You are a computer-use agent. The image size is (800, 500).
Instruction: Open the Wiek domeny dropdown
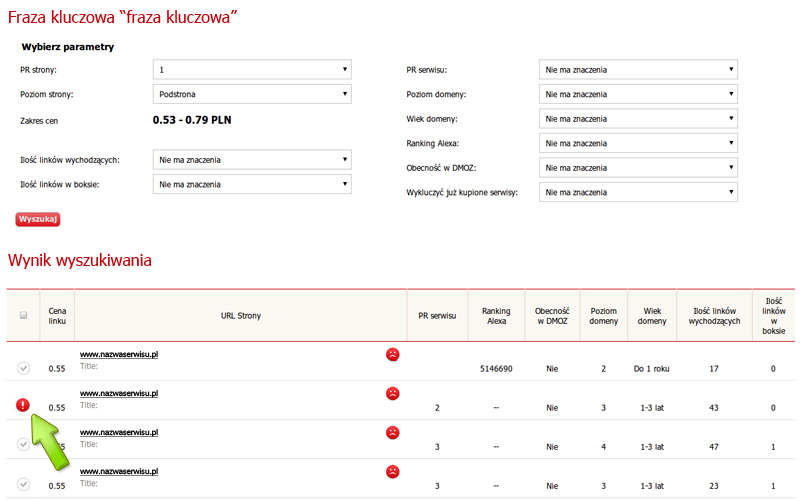tap(638, 119)
